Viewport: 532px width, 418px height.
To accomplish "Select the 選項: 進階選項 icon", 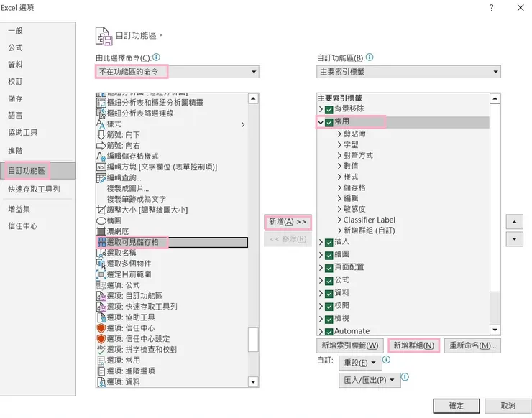I will [101, 371].
